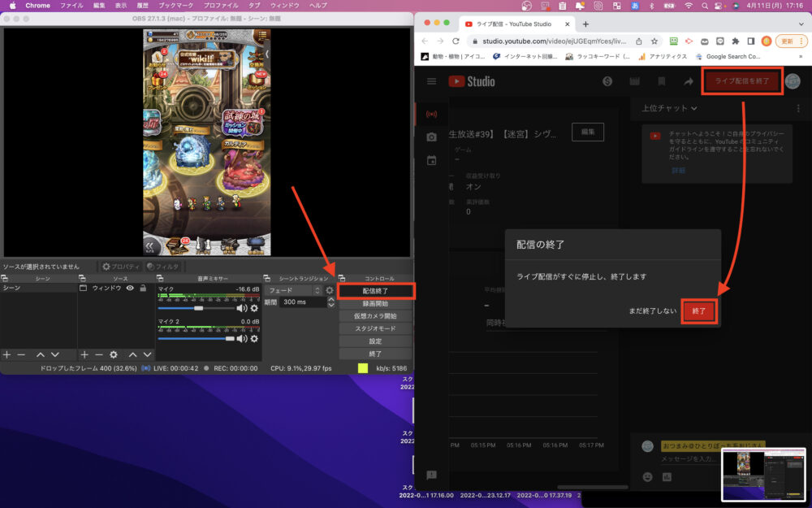This screenshot has width=812, height=508.
Task: Open the chat three-dot options menu
Action: coord(798,108)
